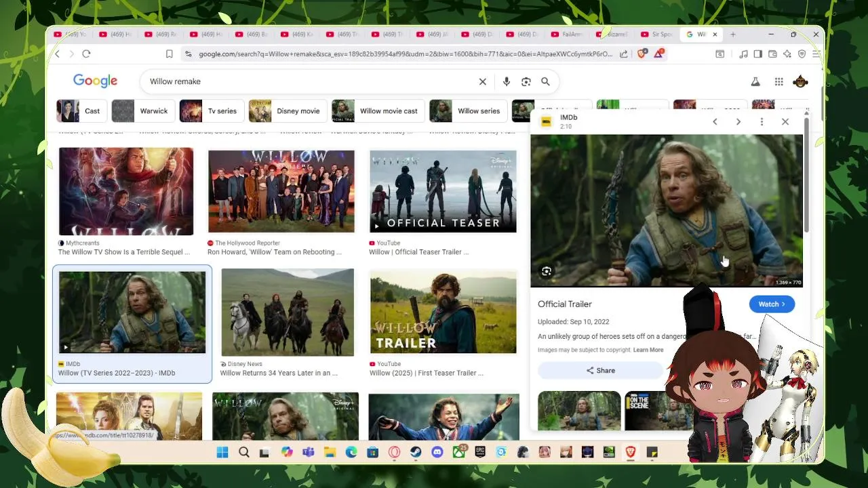This screenshot has width=868, height=488.
Task: Open the Leo AI sparkle icon
Action: [787, 54]
